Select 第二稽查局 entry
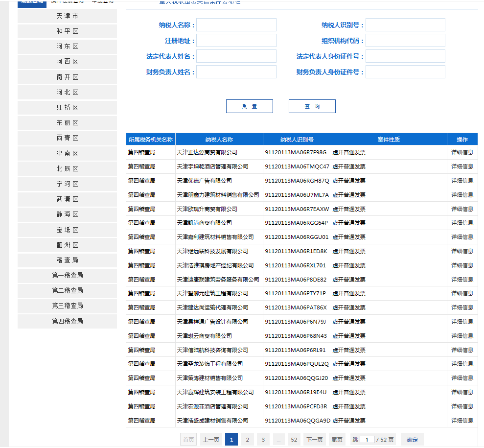 68,290
